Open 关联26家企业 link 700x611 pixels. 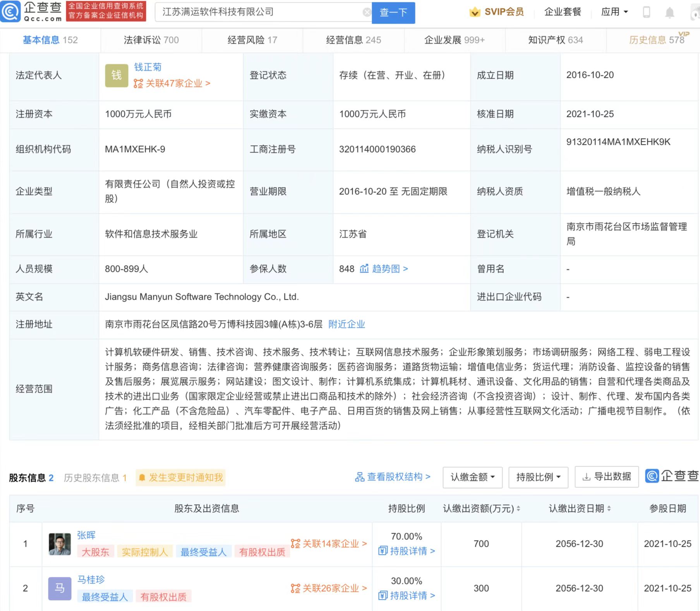[329, 589]
